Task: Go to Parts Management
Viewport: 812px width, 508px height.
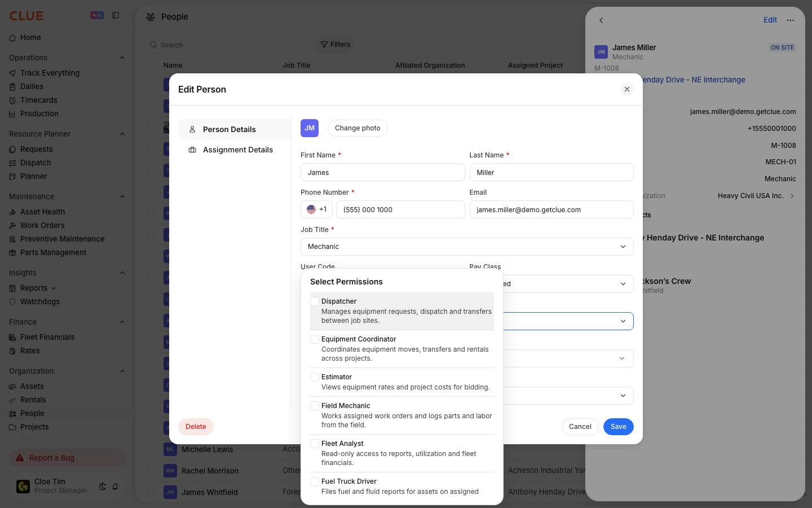Action: point(53,252)
